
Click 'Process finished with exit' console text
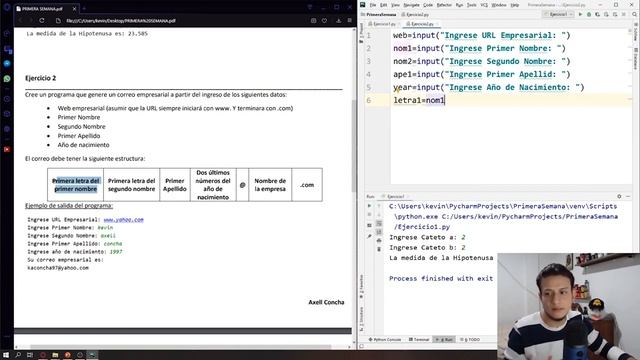(x=441, y=278)
